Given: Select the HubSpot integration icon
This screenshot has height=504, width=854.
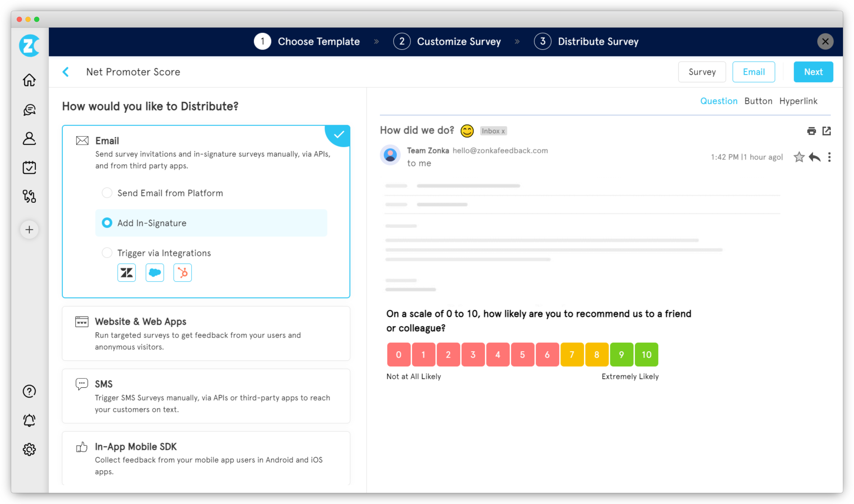Looking at the screenshot, I should pos(183,272).
